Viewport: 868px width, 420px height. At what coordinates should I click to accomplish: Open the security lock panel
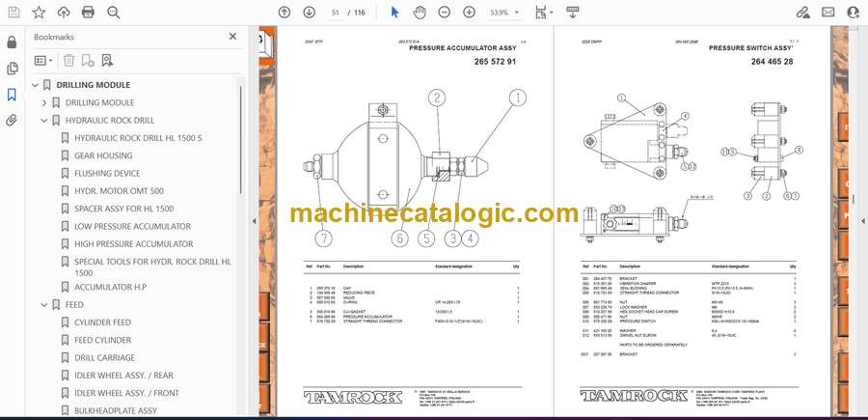point(12,42)
